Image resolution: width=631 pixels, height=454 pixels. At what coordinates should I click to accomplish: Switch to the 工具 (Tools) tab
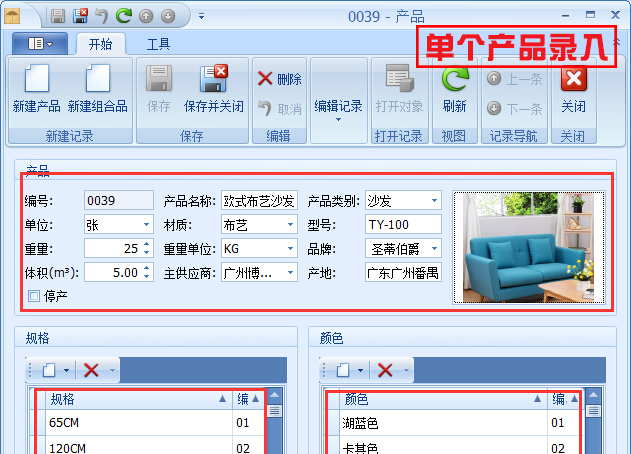coord(158,44)
